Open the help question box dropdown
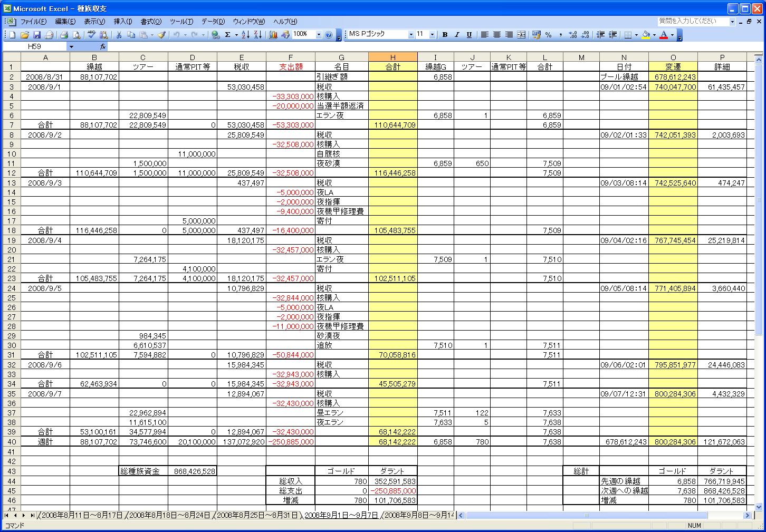Viewport: 766px width, 532px height. [732, 22]
